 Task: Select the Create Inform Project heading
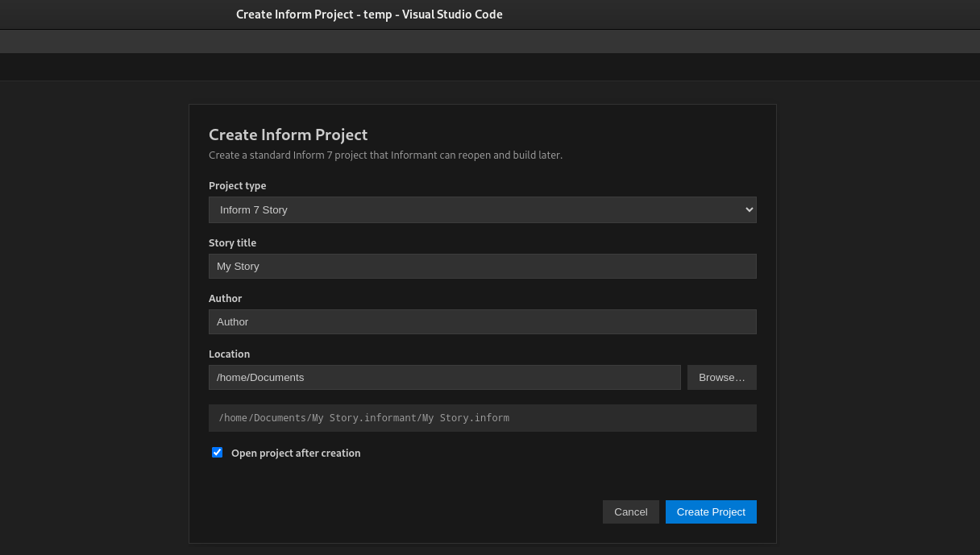coord(288,135)
